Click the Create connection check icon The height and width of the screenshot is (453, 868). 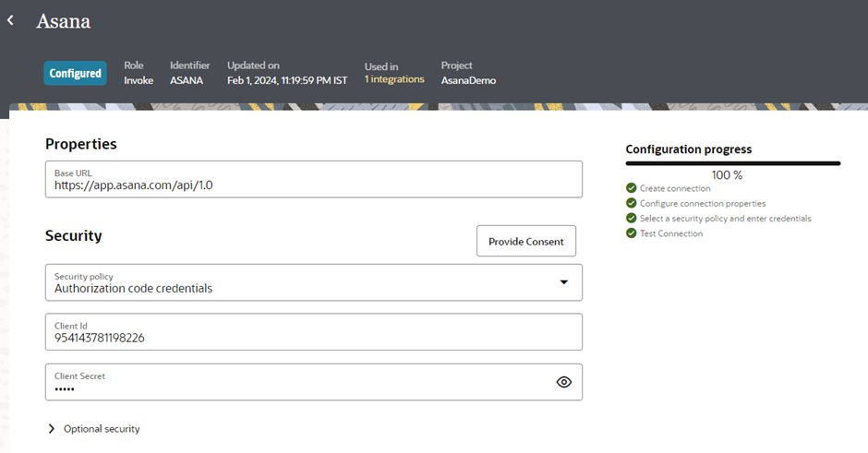click(x=632, y=188)
